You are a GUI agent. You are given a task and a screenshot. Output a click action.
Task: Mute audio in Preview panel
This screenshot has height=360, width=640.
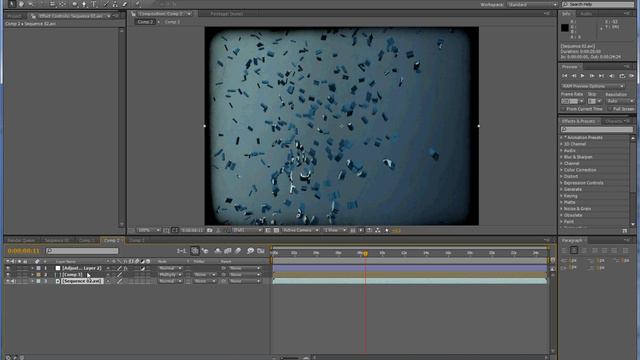[x=611, y=76]
